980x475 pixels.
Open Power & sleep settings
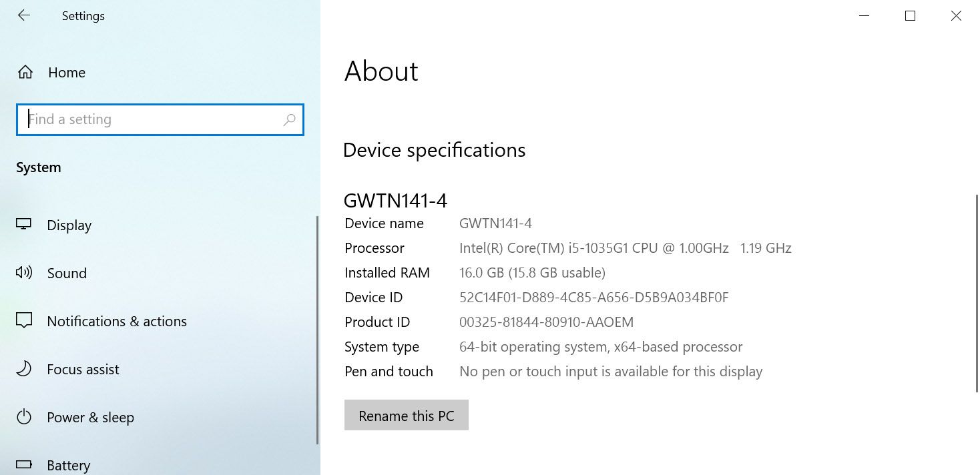pyautogui.click(x=90, y=418)
